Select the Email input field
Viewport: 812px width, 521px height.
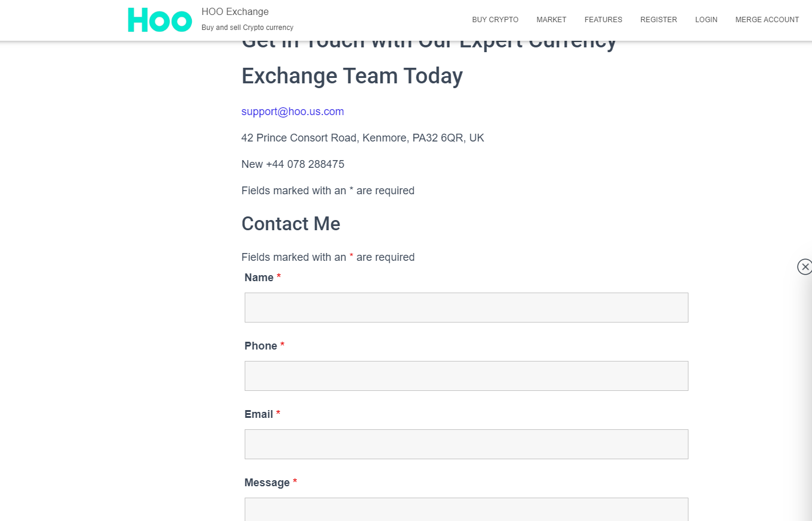pyautogui.click(x=466, y=444)
